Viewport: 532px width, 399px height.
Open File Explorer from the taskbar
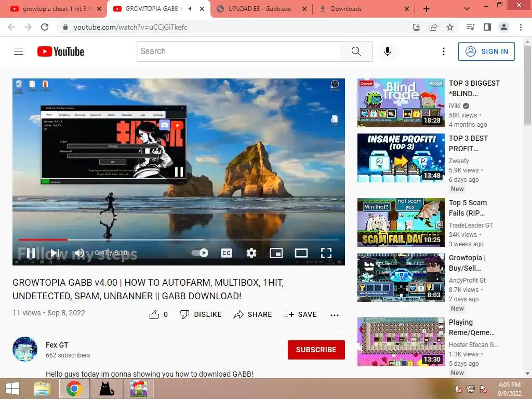tap(42, 389)
